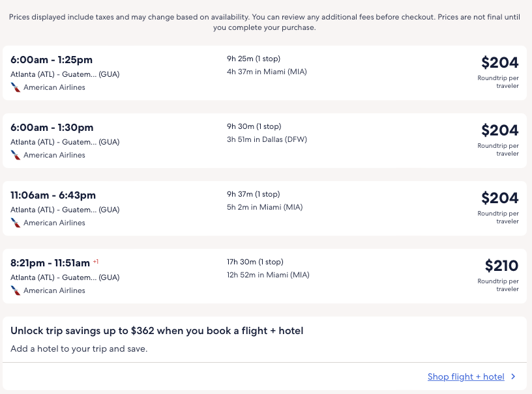Click the 4h 37m in Miami layover text
This screenshot has height=394, width=532.
point(267,72)
